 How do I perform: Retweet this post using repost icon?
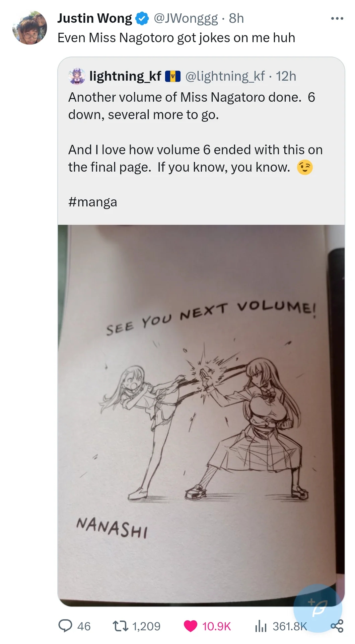[x=120, y=626]
